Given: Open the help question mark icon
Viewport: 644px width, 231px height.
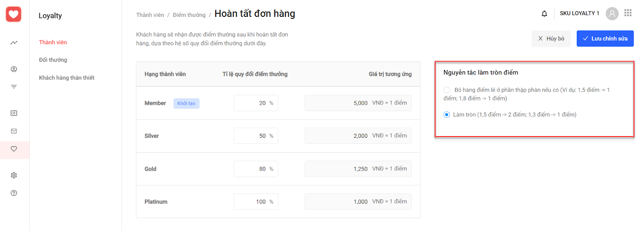Looking at the screenshot, I should [14, 193].
